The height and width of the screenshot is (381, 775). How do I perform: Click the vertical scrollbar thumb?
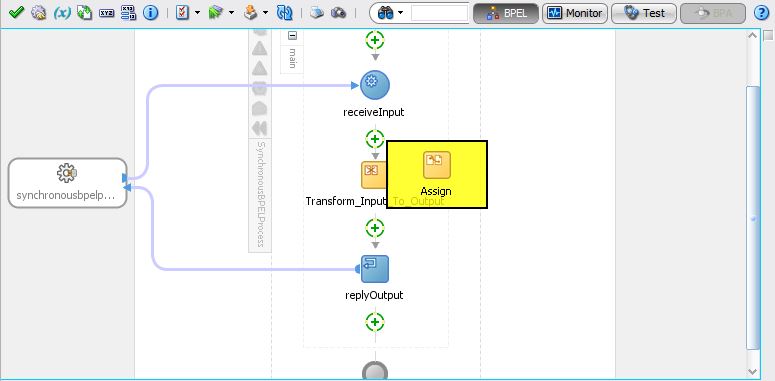[x=753, y=218]
